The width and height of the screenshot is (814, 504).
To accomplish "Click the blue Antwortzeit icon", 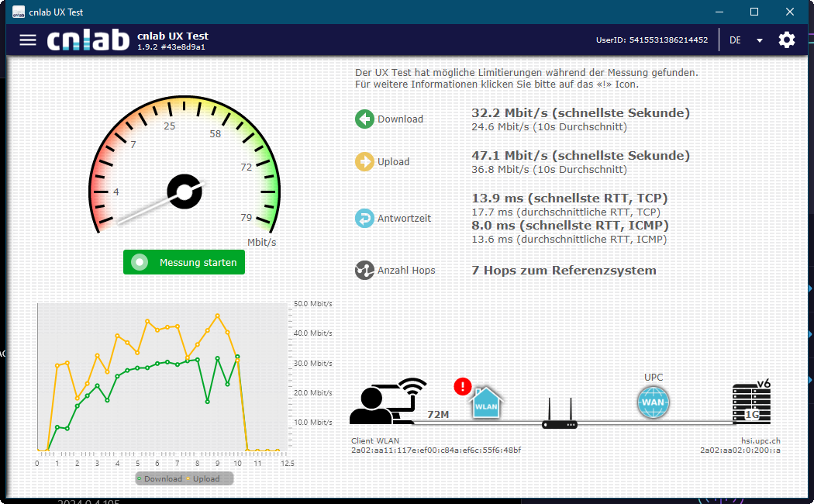I will tap(364, 219).
